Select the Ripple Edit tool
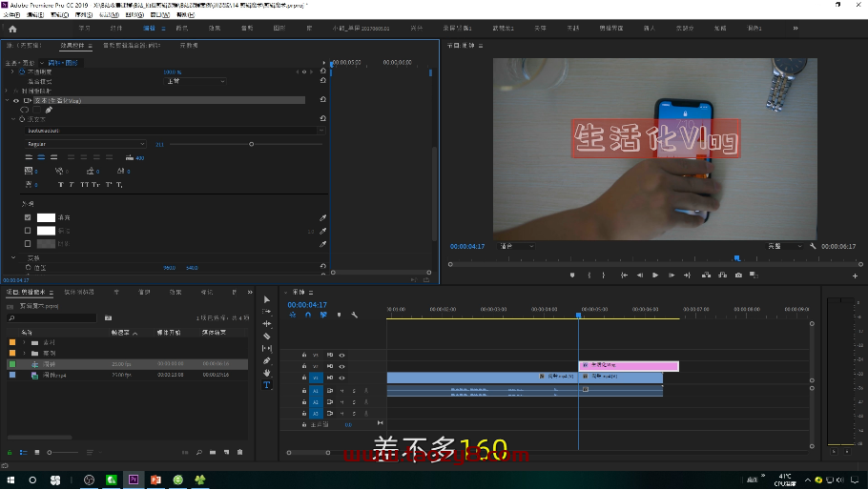The width and height of the screenshot is (868, 490). 267,323
